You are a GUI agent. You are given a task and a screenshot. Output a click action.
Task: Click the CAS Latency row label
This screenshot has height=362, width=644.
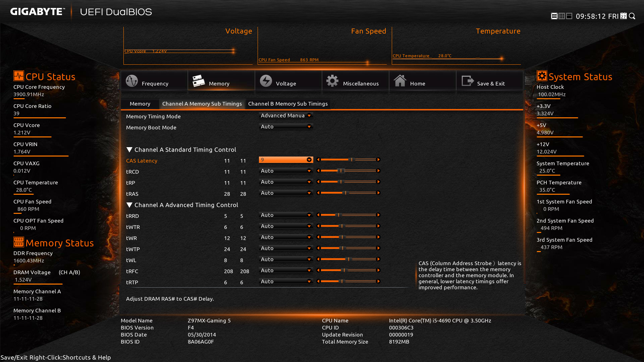click(142, 161)
